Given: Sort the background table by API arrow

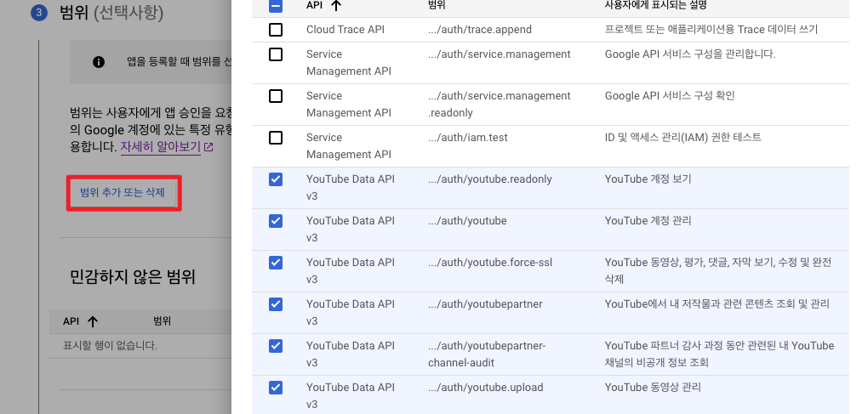Looking at the screenshot, I should tap(93, 321).
